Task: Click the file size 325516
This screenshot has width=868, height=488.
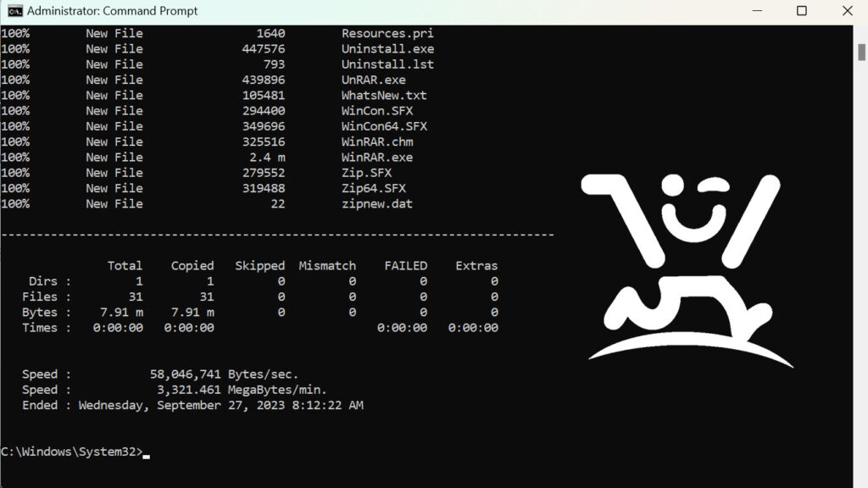Action: click(x=264, y=141)
